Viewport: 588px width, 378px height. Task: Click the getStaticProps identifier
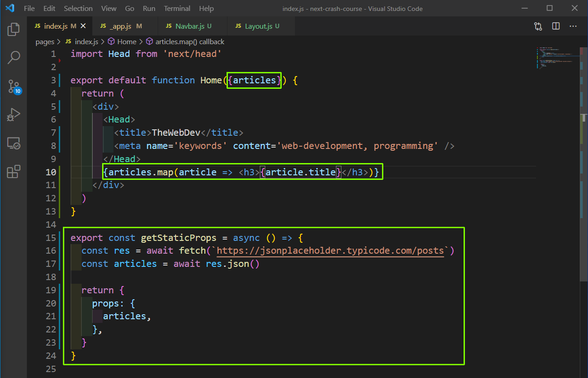tap(179, 238)
